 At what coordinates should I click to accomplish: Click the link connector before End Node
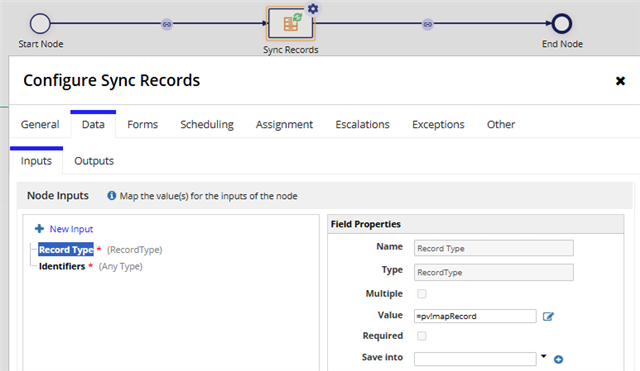click(427, 24)
